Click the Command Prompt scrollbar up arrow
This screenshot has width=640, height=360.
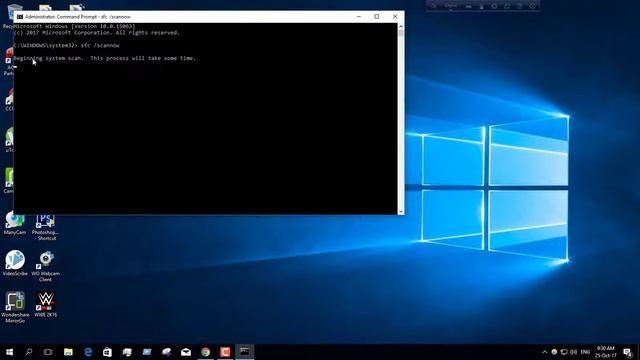[401, 27]
